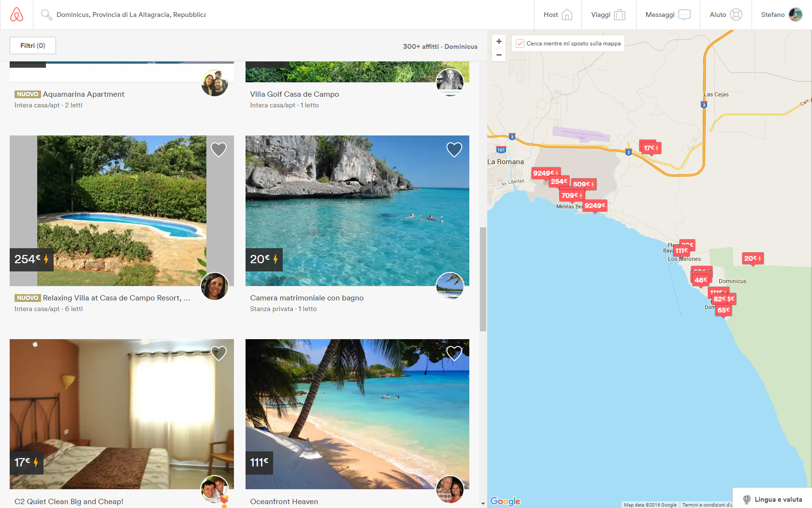Click the 82€ map price marker
Viewport: 812px width, 508px height.
coord(719,299)
